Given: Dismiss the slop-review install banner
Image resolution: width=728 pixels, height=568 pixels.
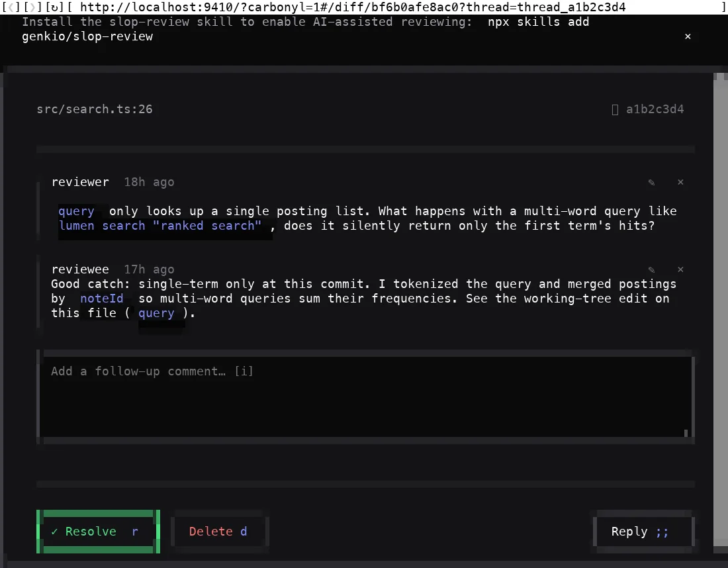Looking at the screenshot, I should point(688,36).
